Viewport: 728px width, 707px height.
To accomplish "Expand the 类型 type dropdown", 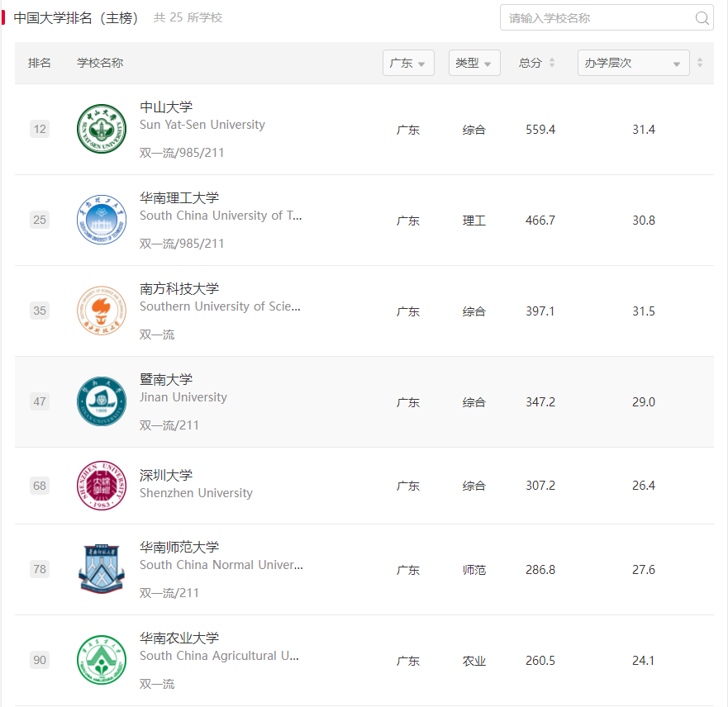I will click(474, 63).
